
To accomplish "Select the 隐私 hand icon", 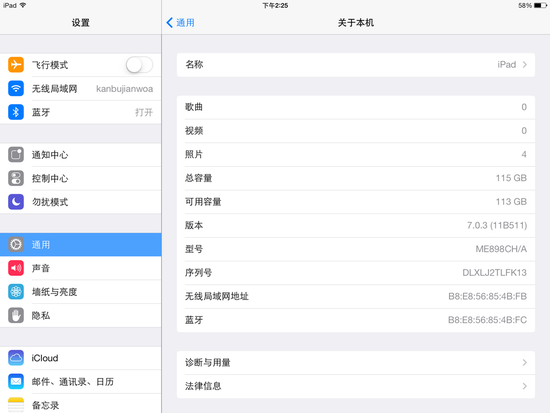I will point(16,315).
